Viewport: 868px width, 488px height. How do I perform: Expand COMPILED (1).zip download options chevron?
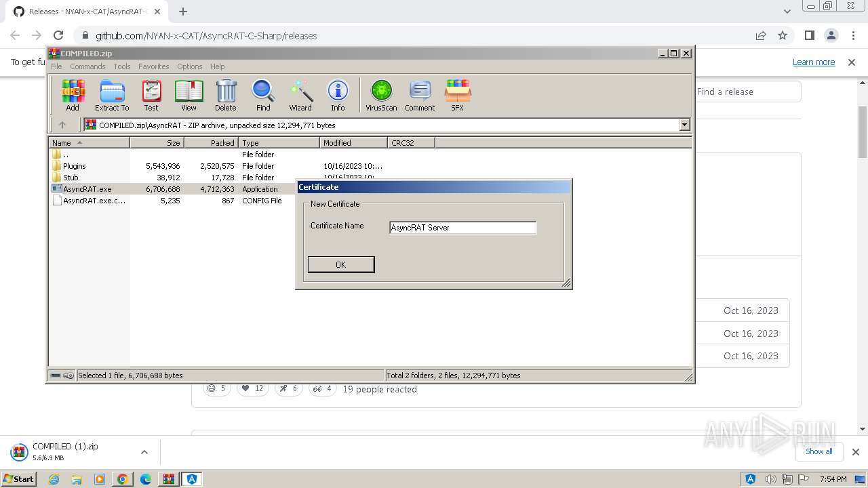pos(144,452)
